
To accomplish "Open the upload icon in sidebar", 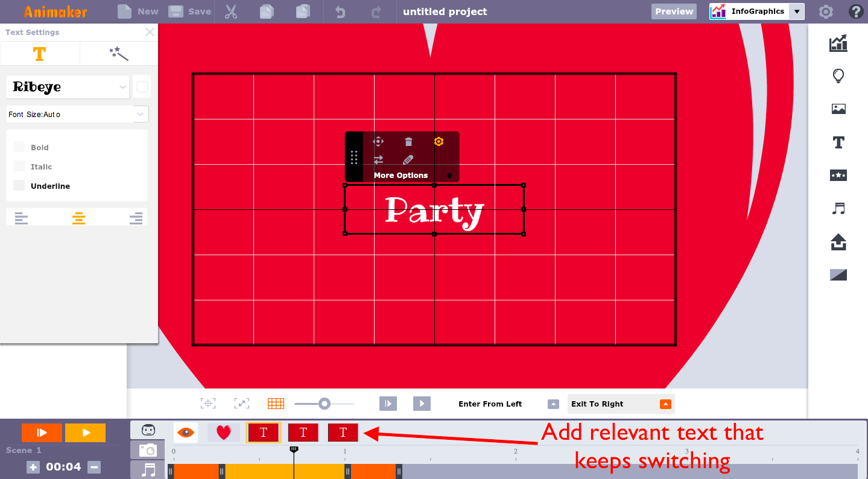I will pos(838,242).
